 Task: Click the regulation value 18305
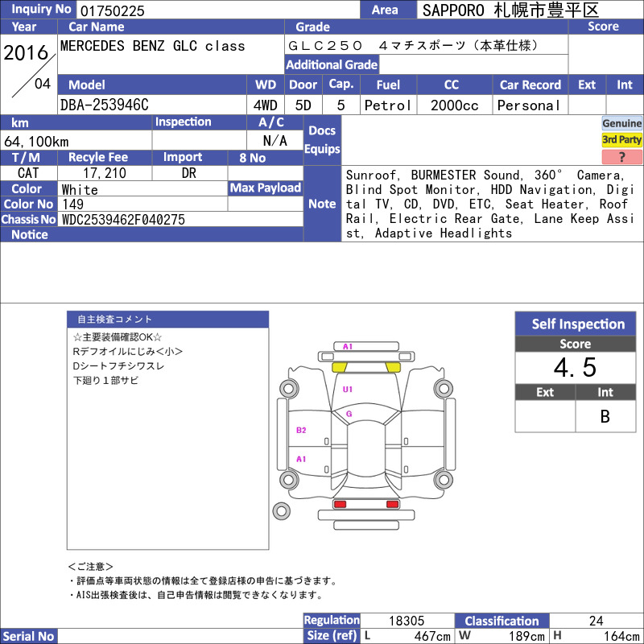point(407,621)
